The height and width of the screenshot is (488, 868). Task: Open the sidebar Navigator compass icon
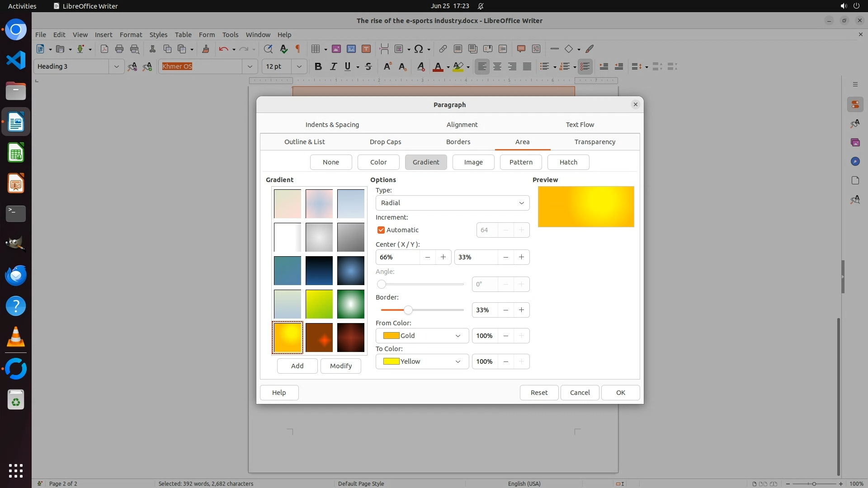tap(855, 161)
